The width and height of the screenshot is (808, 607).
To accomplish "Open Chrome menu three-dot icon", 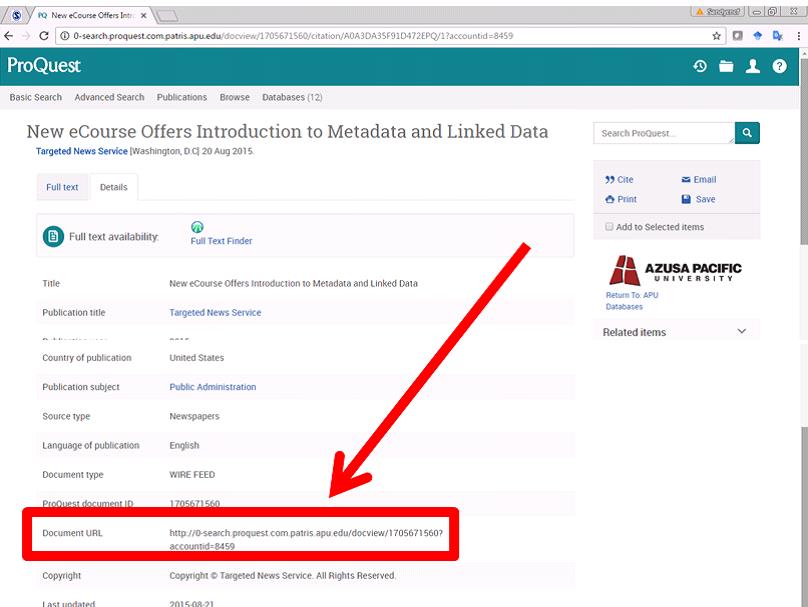I will click(799, 36).
